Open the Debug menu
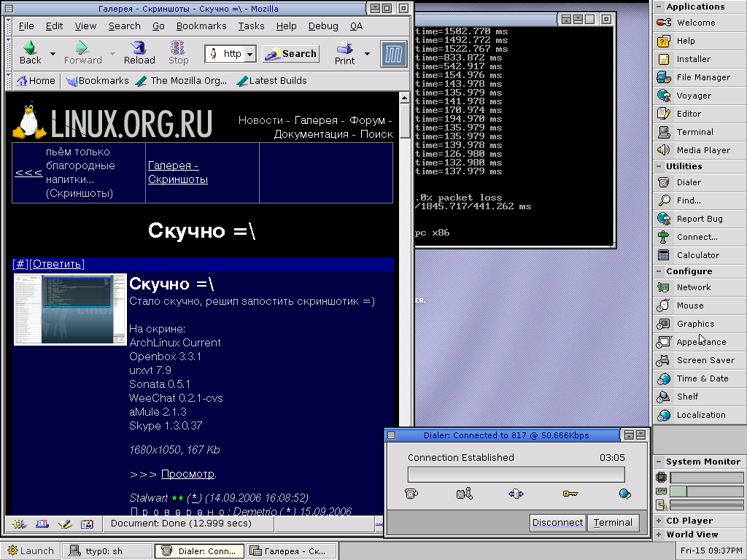The height and width of the screenshot is (560, 747). pyautogui.click(x=323, y=26)
